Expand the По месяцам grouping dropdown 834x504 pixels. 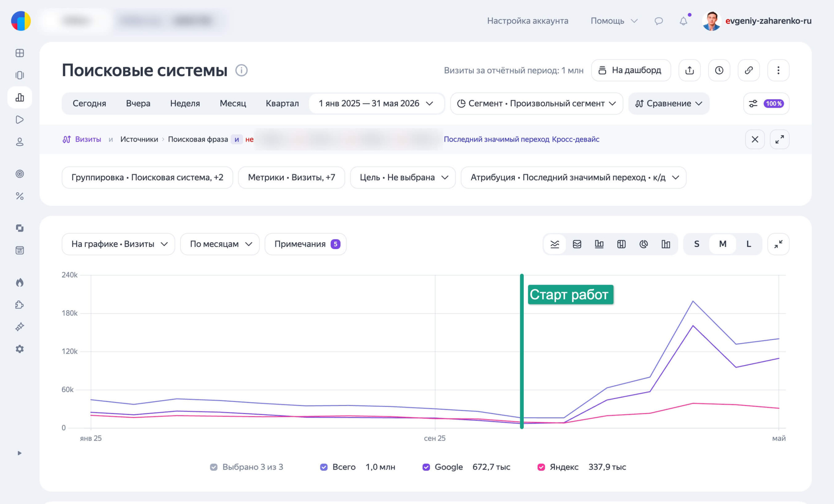pyautogui.click(x=220, y=244)
